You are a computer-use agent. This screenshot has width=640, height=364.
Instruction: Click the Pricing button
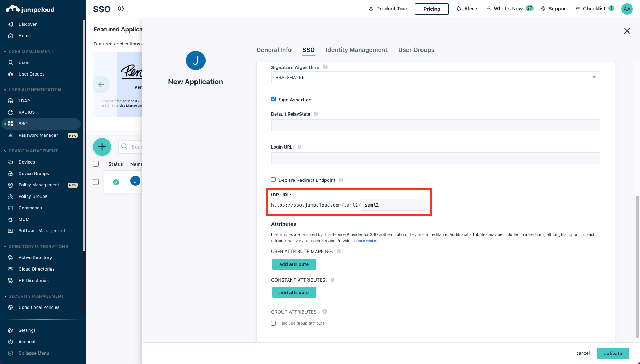click(x=432, y=9)
